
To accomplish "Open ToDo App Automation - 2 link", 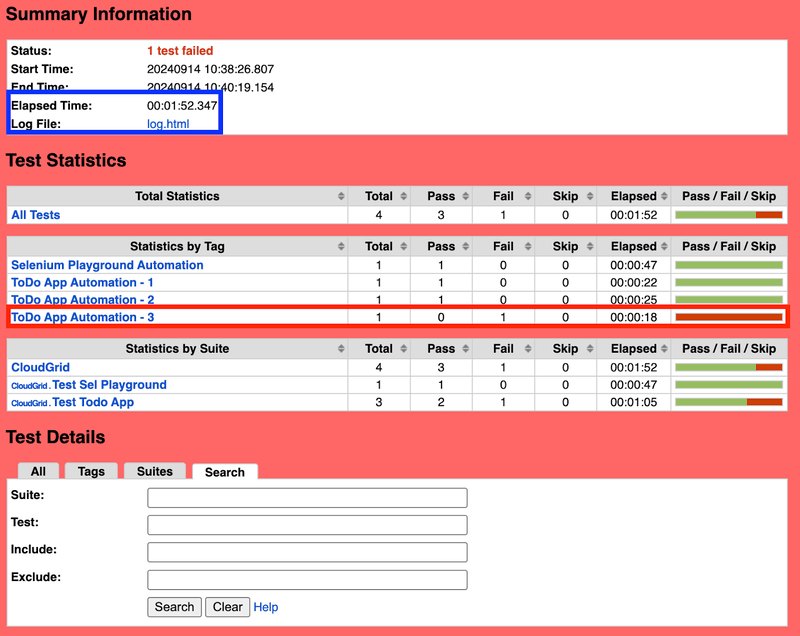I will coord(83,300).
